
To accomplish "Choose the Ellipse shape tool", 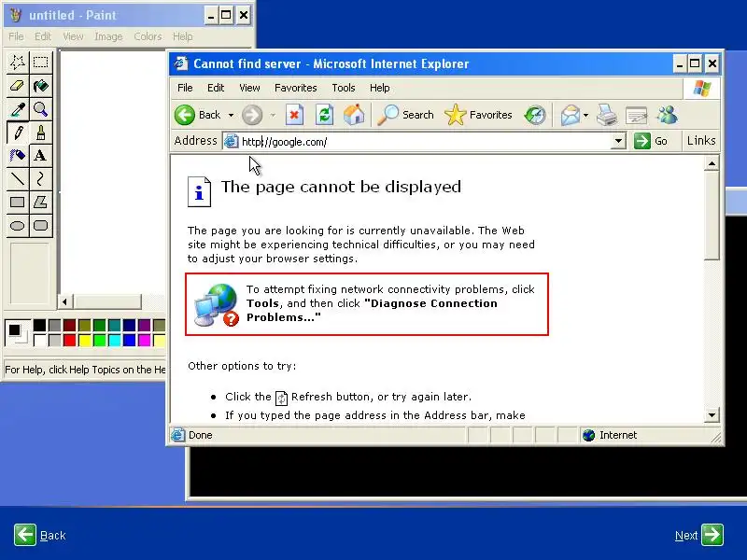I will click(x=18, y=225).
